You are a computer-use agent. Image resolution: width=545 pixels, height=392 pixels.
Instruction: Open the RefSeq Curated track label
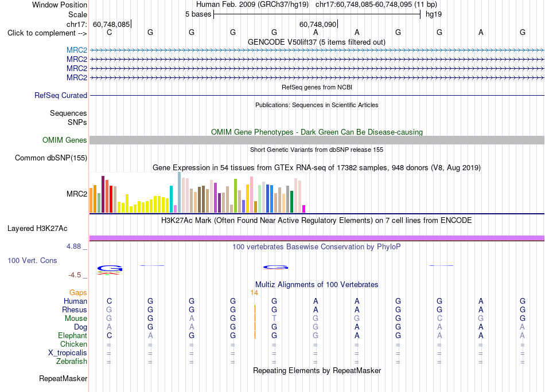tap(61, 96)
